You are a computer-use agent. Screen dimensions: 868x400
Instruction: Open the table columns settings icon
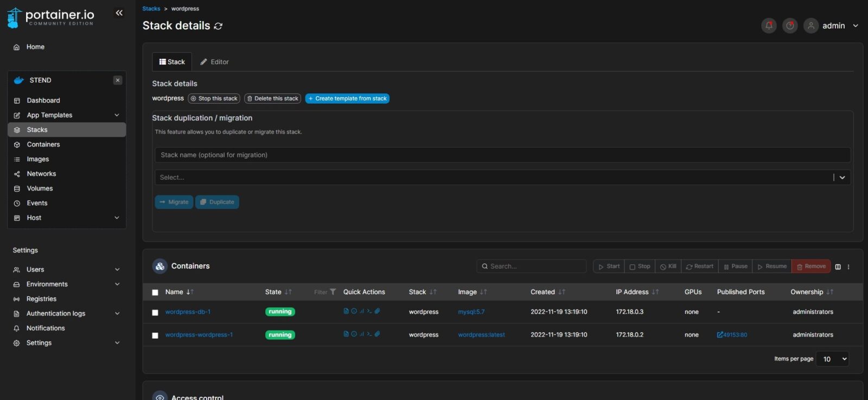(838, 266)
